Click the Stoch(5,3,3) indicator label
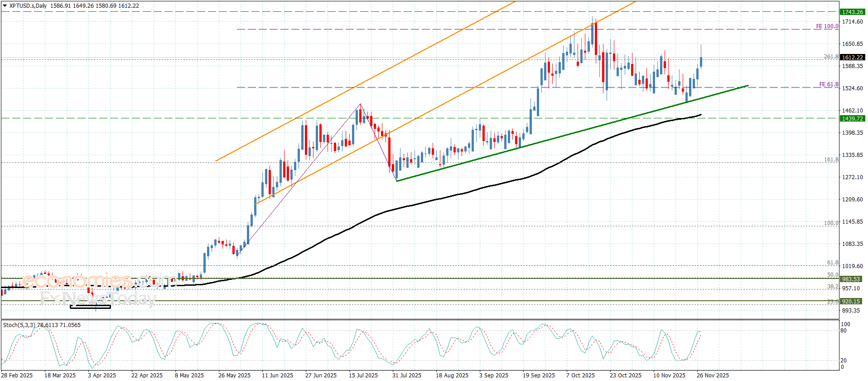The width and height of the screenshot is (868, 381). [19, 325]
